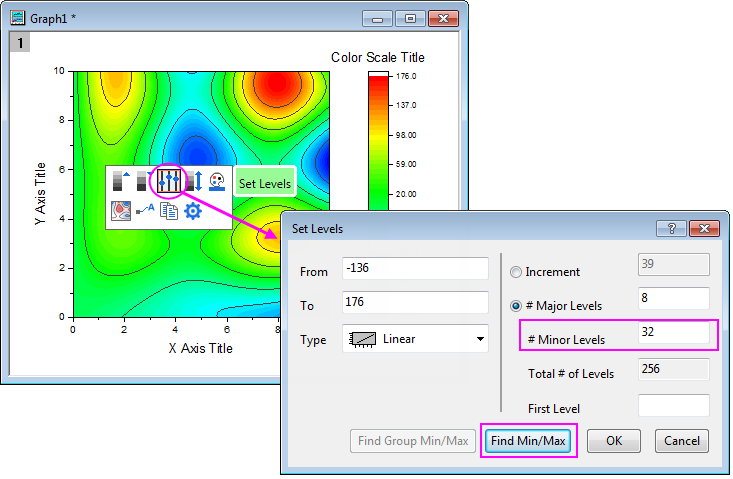Open the blue gear settings icon
Image resolution: width=733 pixels, height=479 pixels.
click(x=192, y=210)
